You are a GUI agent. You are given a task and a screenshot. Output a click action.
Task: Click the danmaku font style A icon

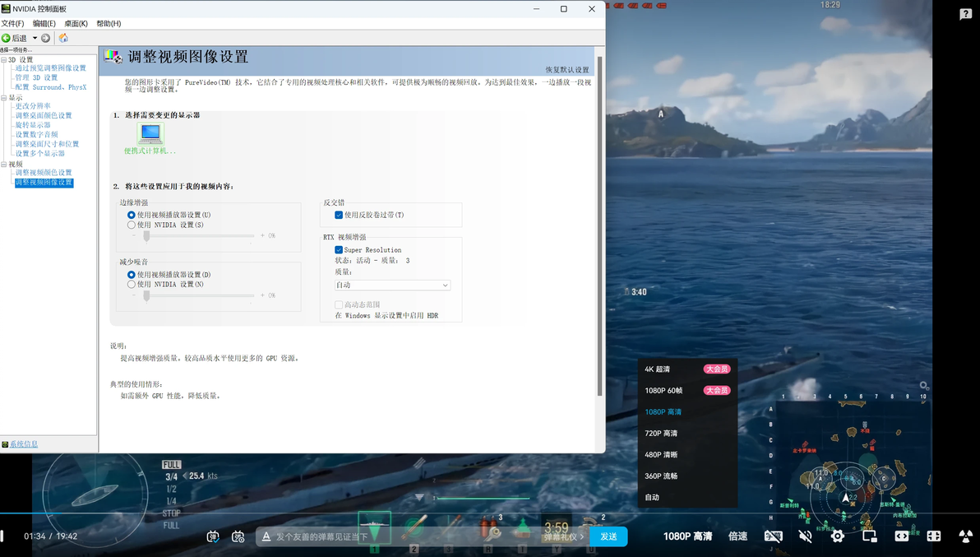(266, 536)
